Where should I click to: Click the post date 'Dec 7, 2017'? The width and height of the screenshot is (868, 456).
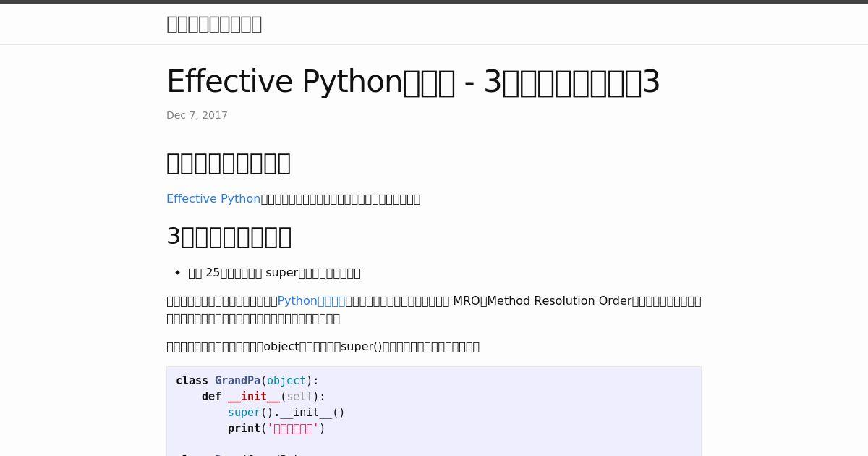197,115
